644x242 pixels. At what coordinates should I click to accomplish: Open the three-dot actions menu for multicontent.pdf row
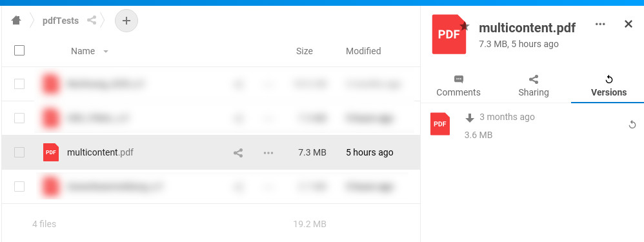[268, 153]
